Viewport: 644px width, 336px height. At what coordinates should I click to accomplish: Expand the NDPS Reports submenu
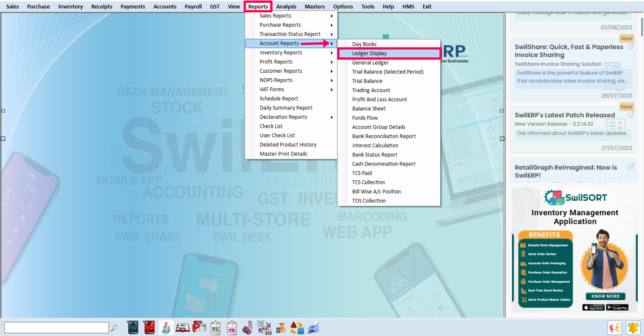291,80
